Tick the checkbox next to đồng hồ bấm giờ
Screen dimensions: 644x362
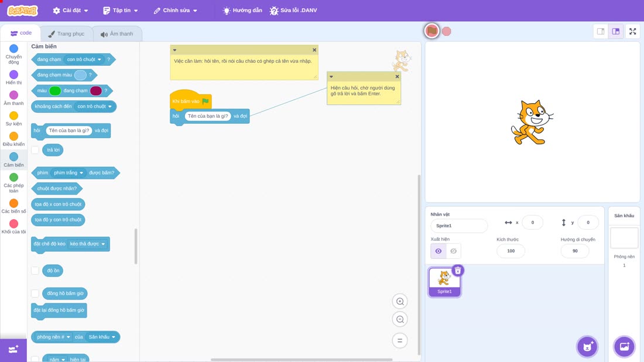(x=35, y=293)
